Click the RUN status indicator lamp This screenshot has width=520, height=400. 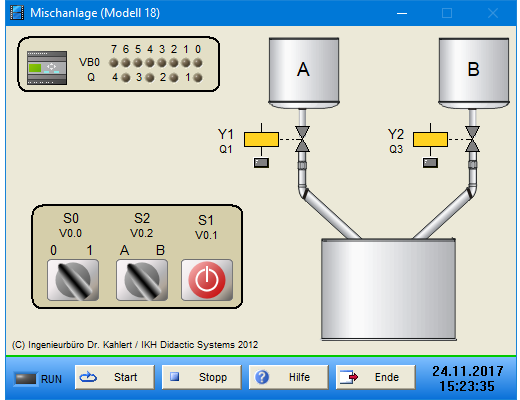(25, 379)
